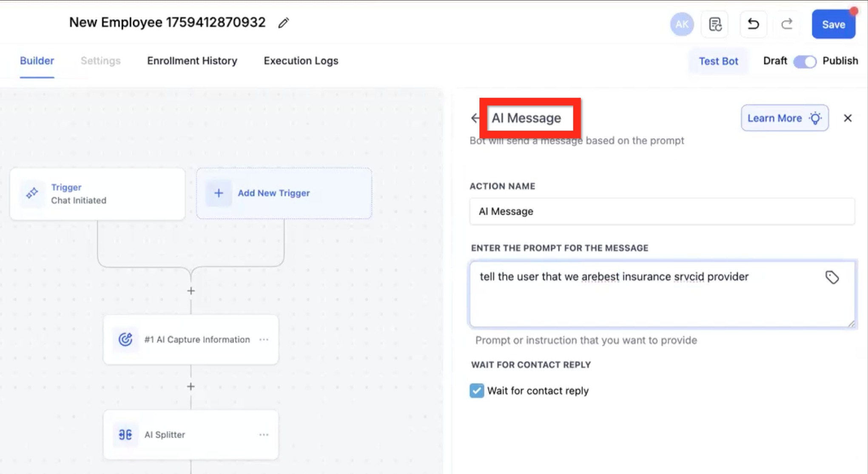868x474 pixels.
Task: Click the Test Bot button
Action: click(x=718, y=61)
